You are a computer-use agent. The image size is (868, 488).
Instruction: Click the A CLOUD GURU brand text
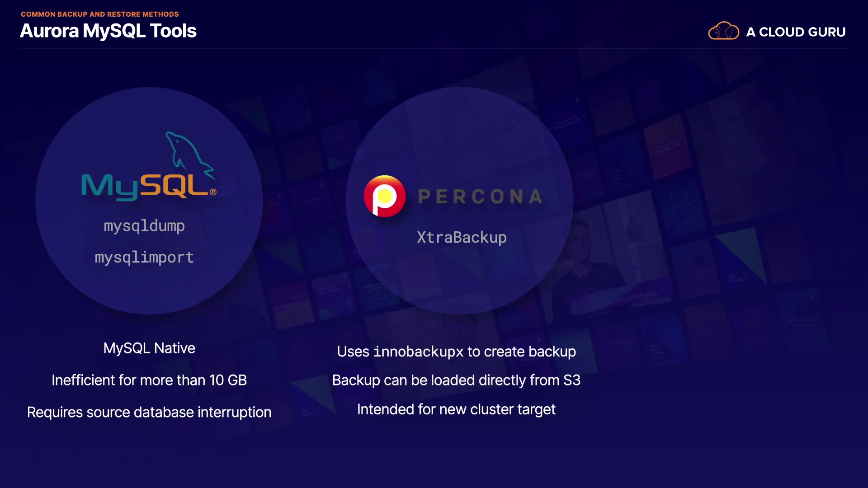tap(796, 32)
